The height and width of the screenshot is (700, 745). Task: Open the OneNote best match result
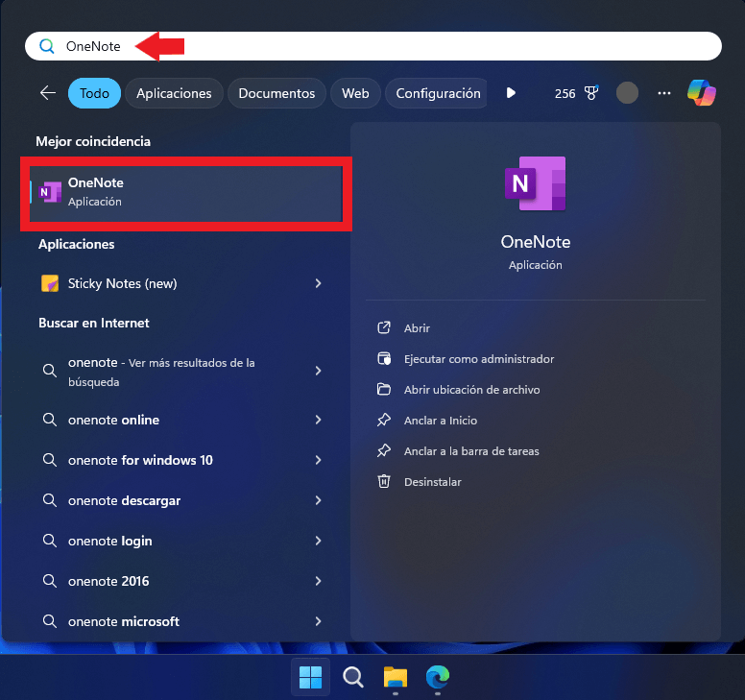pyautogui.click(x=186, y=193)
